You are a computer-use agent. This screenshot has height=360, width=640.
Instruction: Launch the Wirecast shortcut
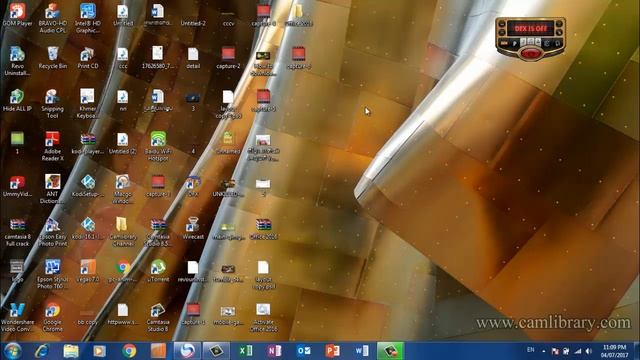(193, 229)
